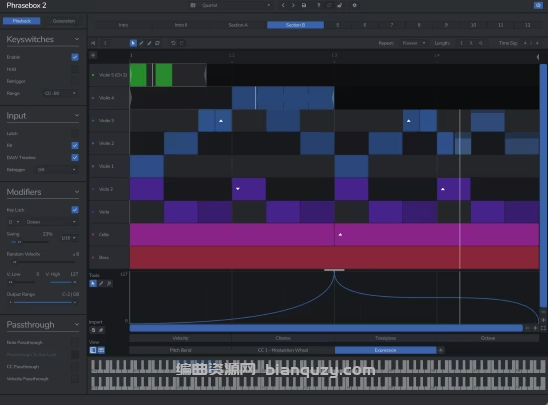Click the skip-to-start icon in pattern toolbar
The height and width of the screenshot is (405, 548).
93,43
